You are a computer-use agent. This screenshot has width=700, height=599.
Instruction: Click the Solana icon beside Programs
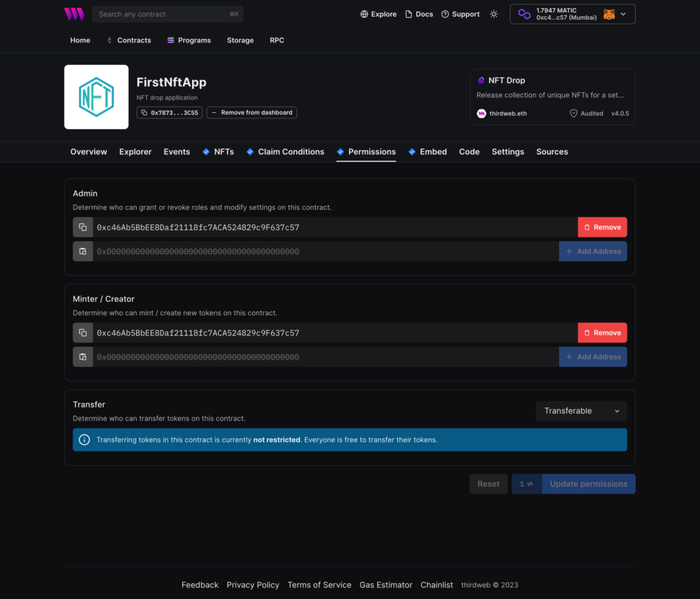tap(170, 40)
